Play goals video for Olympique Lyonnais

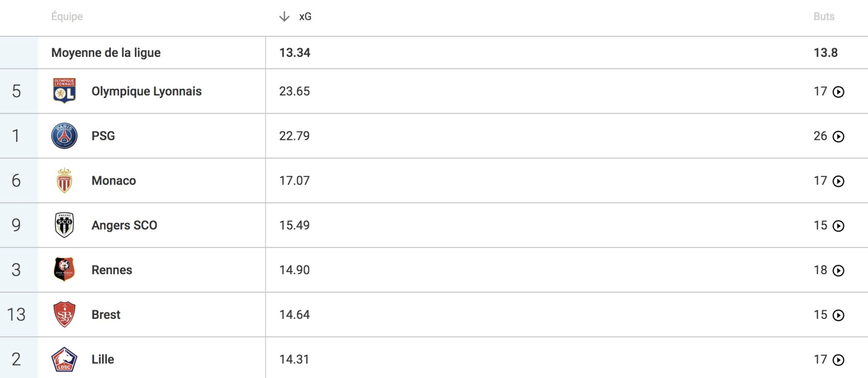click(838, 92)
